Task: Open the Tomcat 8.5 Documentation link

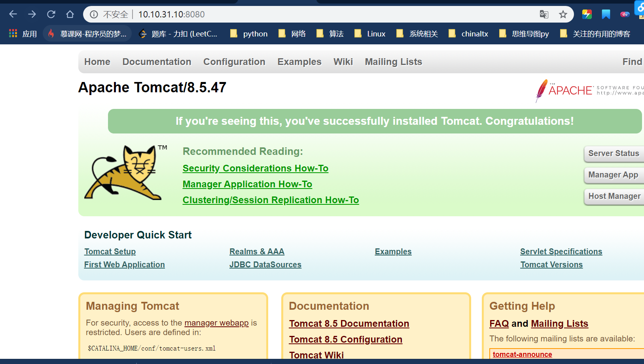Action: [x=349, y=324]
